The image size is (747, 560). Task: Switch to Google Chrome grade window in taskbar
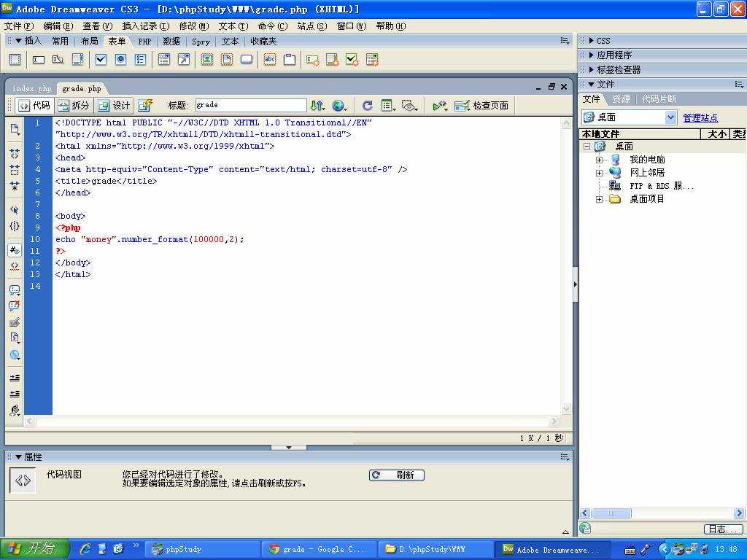(x=319, y=549)
